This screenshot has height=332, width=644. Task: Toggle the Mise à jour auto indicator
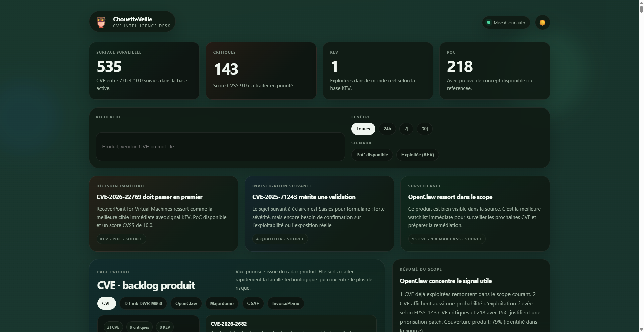506,23
